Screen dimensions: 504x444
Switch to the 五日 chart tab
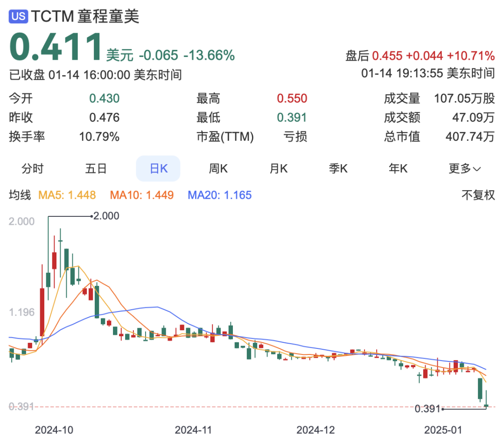[x=96, y=169]
